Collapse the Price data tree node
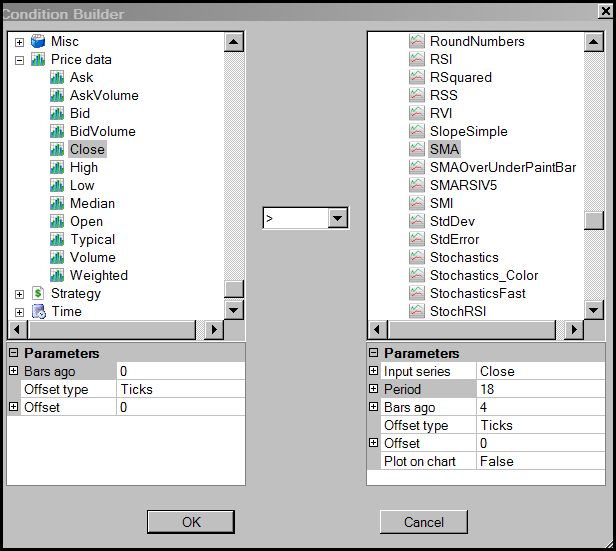Viewport: 616px width, 551px height. 19,60
